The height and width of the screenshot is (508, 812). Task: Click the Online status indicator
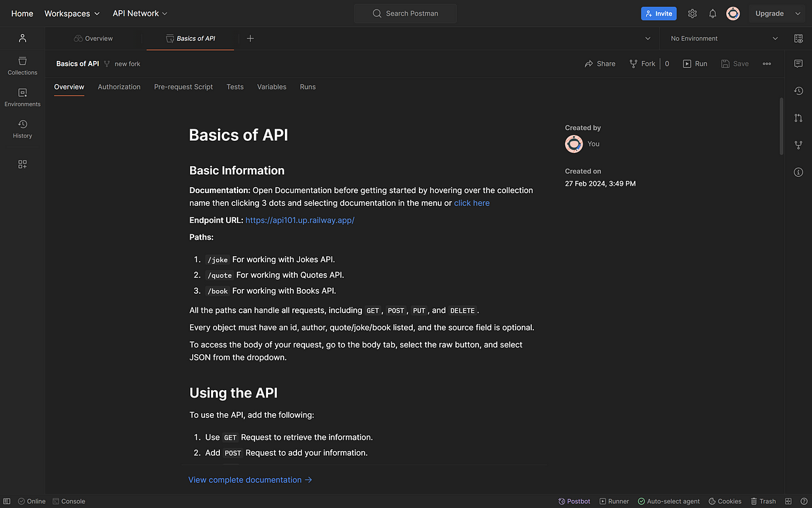click(32, 501)
